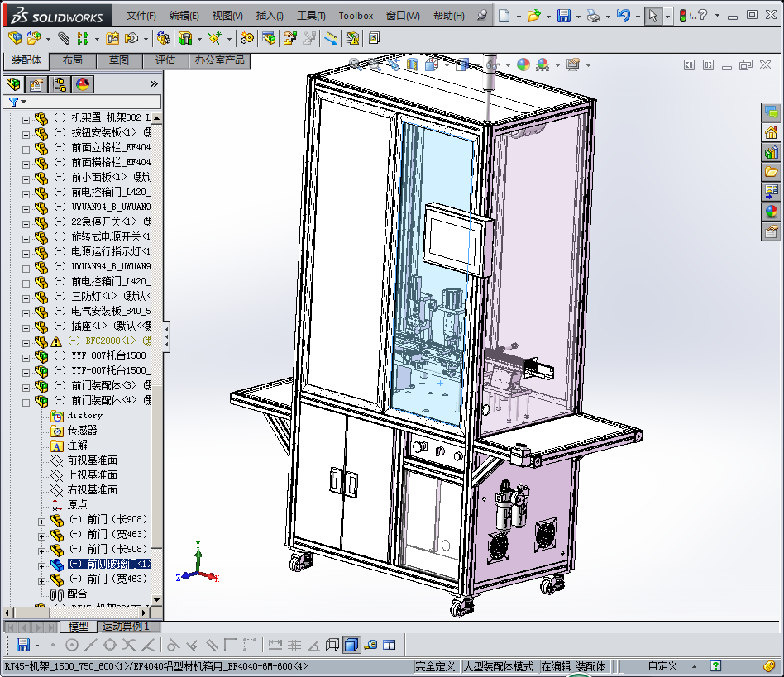Toggle the Rebuild traffic light icon
Image resolution: width=784 pixels, height=677 pixels.
click(x=683, y=16)
